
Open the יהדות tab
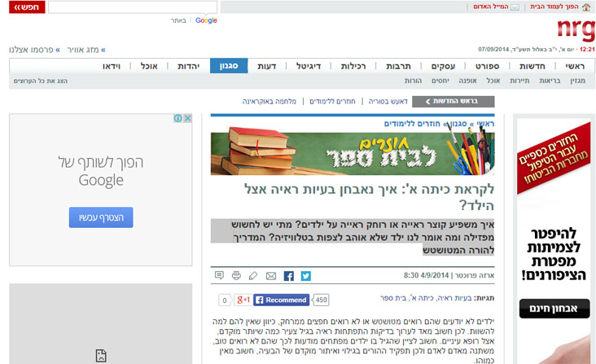point(189,66)
